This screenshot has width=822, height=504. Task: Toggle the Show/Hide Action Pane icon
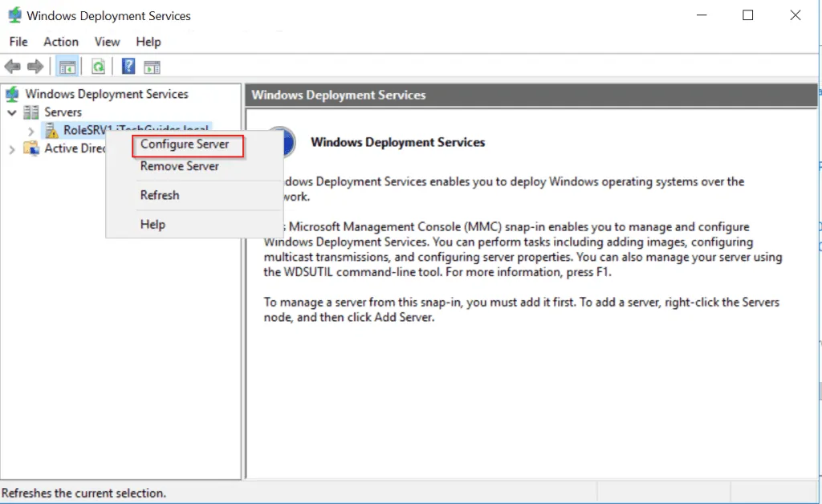tap(152, 67)
